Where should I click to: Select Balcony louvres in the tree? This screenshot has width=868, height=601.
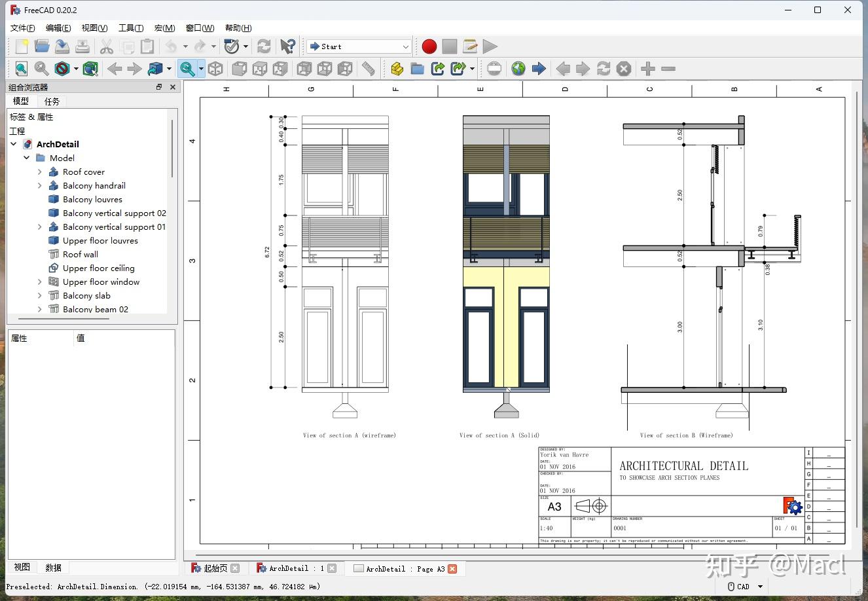coord(92,199)
